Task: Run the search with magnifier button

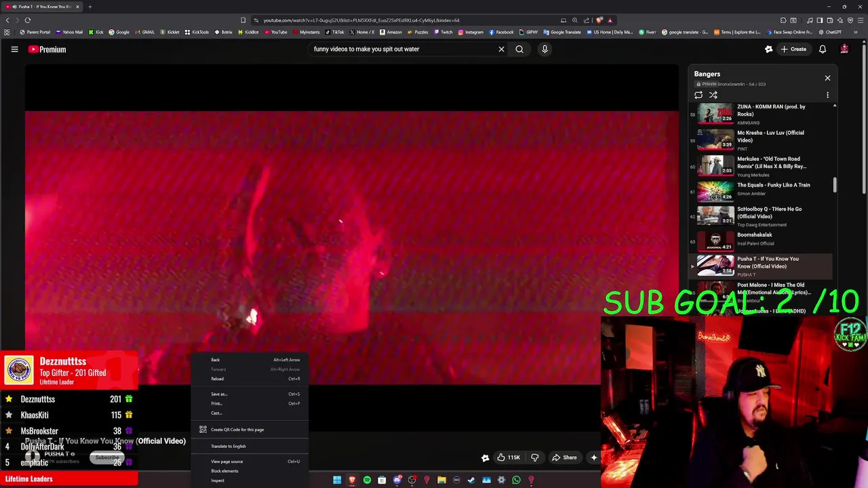Action: 519,49
